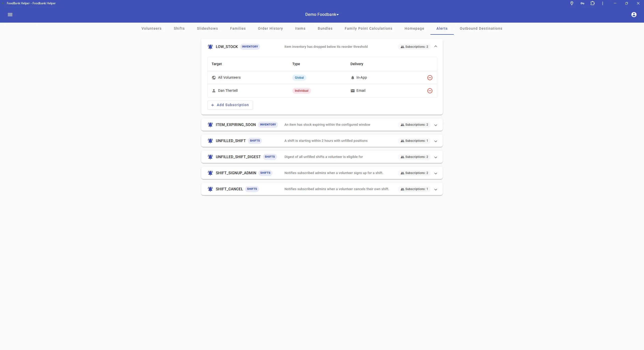Open the hamburger navigation menu
This screenshot has width=644, height=350.
coord(10,14)
